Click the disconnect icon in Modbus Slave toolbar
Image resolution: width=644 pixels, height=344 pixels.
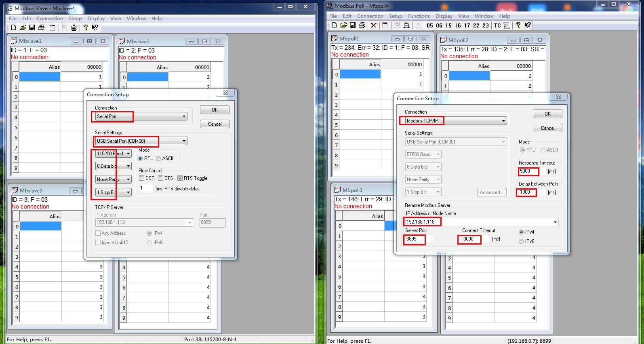coord(74,27)
